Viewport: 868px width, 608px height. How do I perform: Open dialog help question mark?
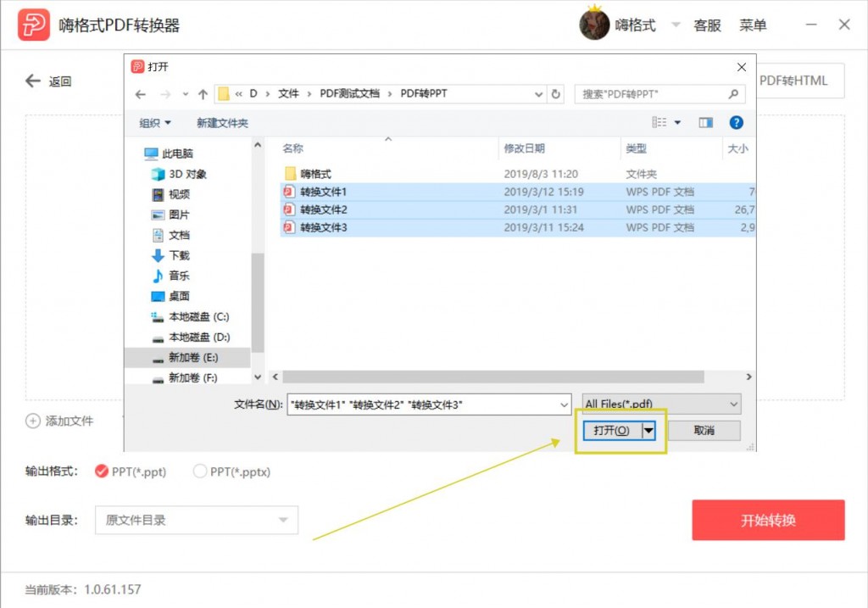(x=736, y=122)
